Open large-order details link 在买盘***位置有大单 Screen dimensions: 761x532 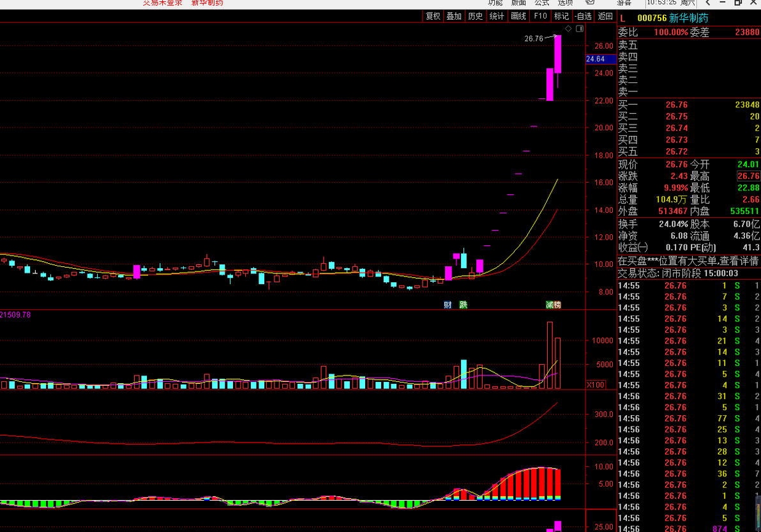[688, 261]
